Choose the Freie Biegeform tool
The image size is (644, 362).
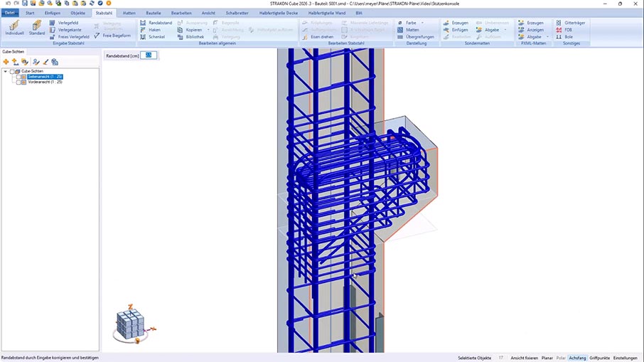coord(112,36)
